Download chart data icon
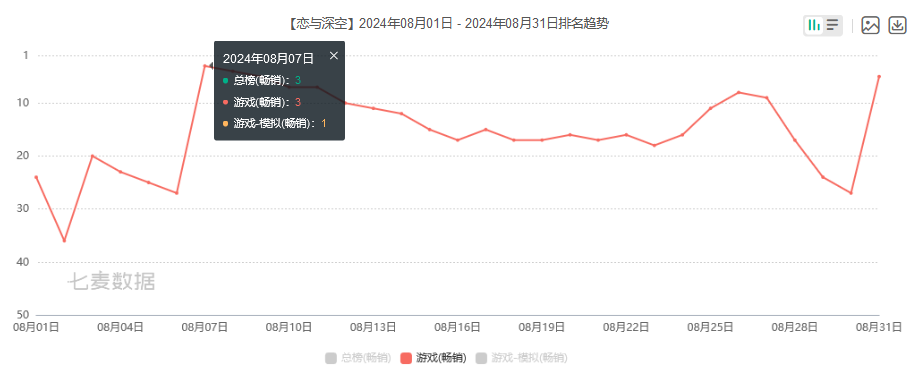Image resolution: width=918 pixels, height=381 pixels. [x=898, y=25]
